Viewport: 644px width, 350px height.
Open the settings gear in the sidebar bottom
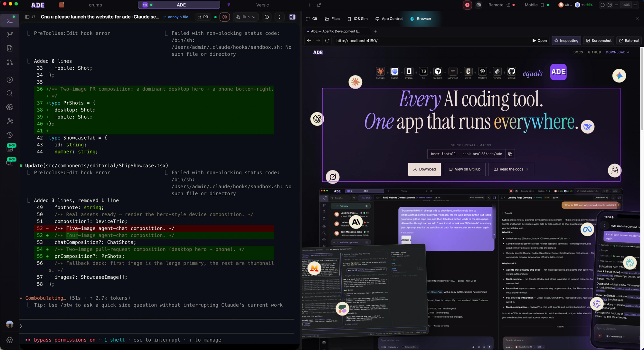point(10,340)
